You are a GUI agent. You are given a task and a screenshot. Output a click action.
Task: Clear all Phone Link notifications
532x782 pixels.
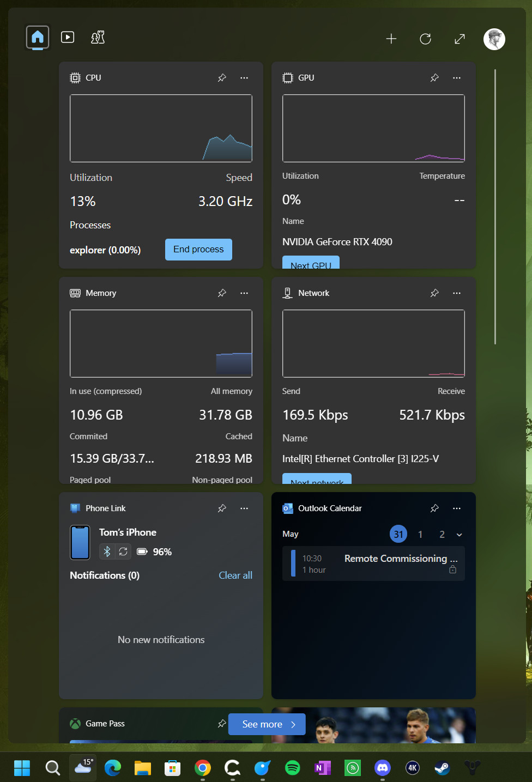(235, 575)
